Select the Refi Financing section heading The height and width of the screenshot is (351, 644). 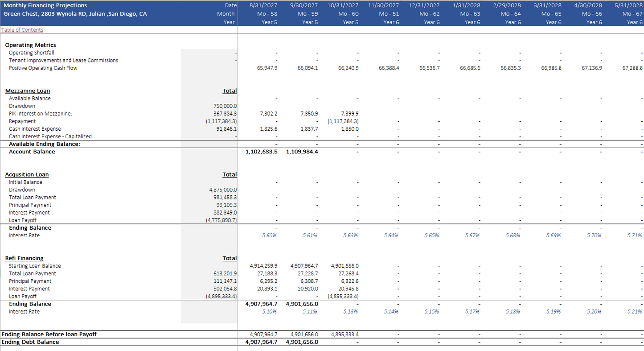24,258
